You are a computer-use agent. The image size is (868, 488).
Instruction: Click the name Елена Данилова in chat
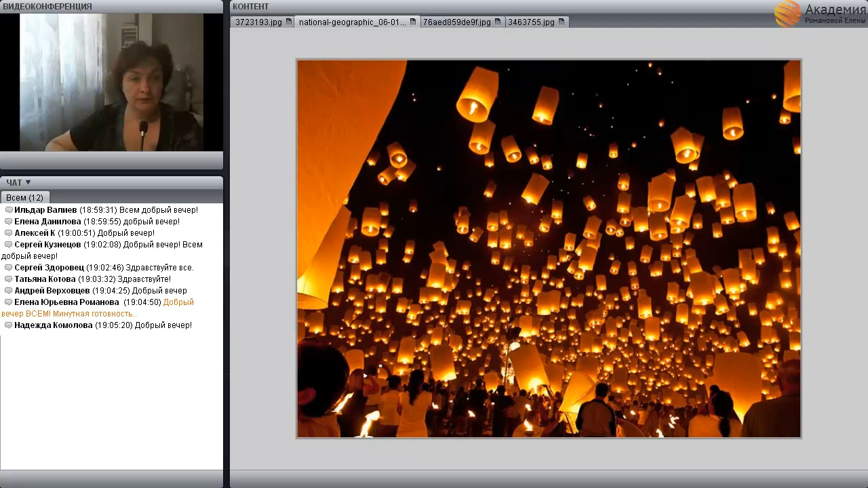47,222
